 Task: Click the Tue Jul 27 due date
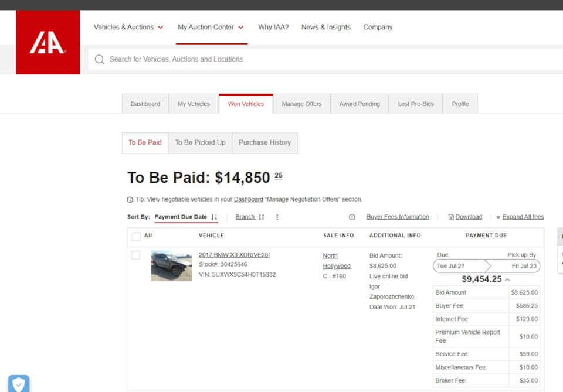tap(450, 266)
